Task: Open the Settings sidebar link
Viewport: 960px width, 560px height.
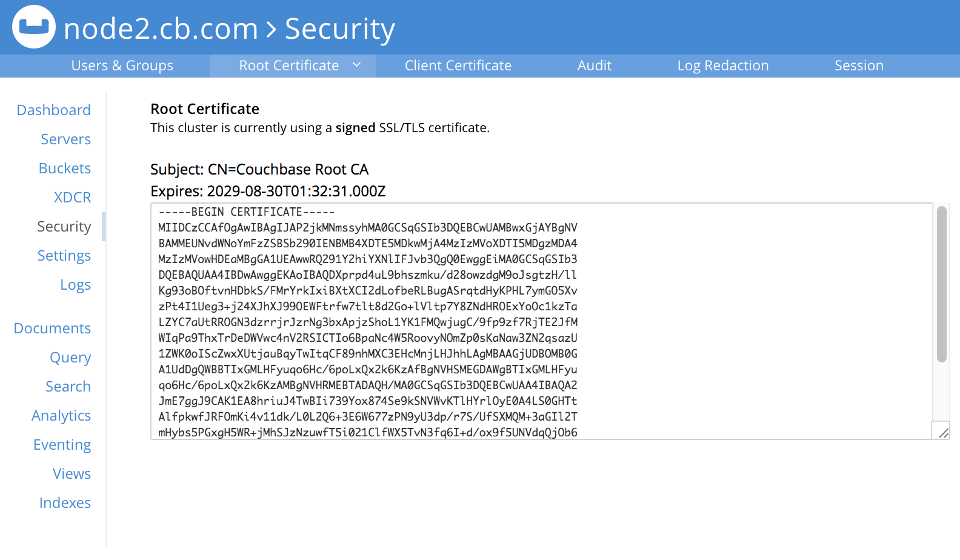Action: (x=64, y=256)
